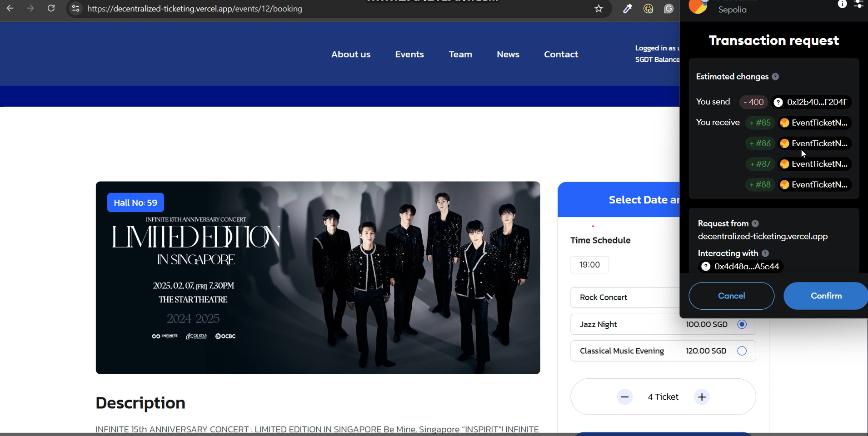868x436 pixels.
Task: Go forward in browser history
Action: point(30,8)
